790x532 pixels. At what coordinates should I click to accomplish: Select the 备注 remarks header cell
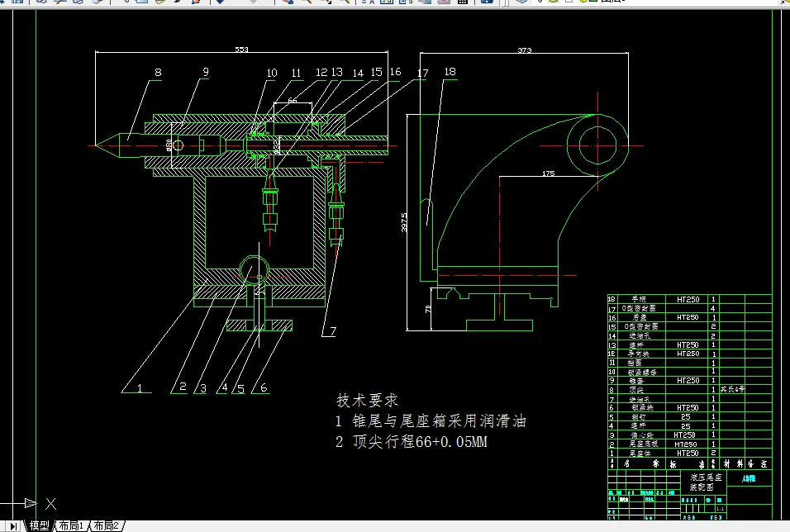[x=757, y=464]
